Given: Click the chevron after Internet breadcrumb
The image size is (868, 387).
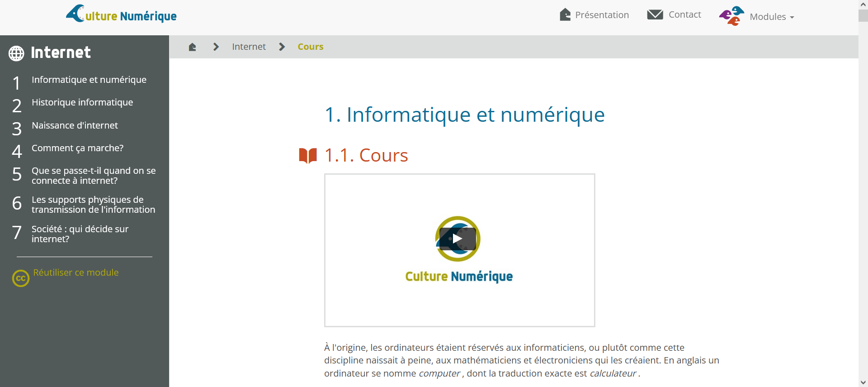Looking at the screenshot, I should [282, 47].
